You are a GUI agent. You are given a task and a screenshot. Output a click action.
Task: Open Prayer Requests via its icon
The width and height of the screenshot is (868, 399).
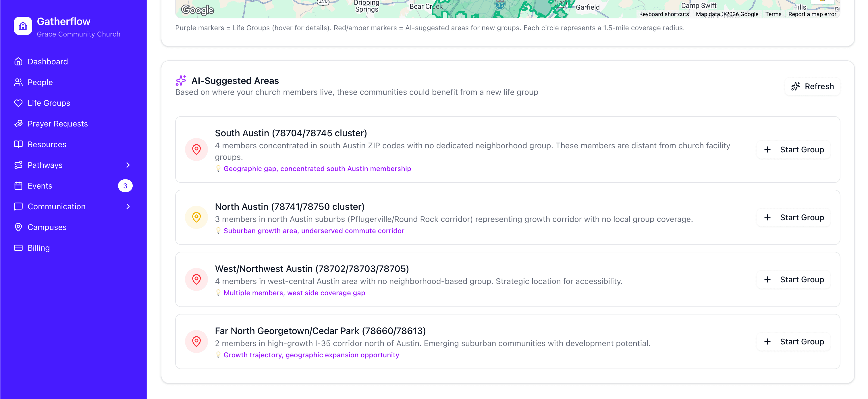point(19,123)
